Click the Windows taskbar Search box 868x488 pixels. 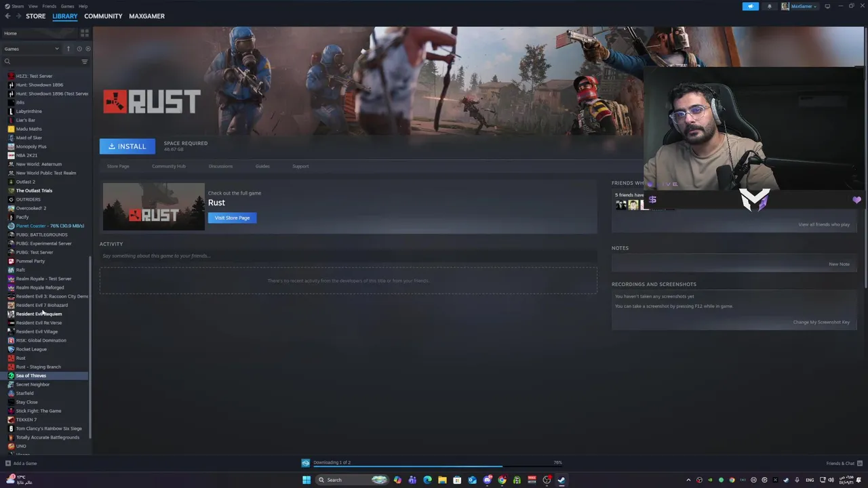click(x=351, y=480)
